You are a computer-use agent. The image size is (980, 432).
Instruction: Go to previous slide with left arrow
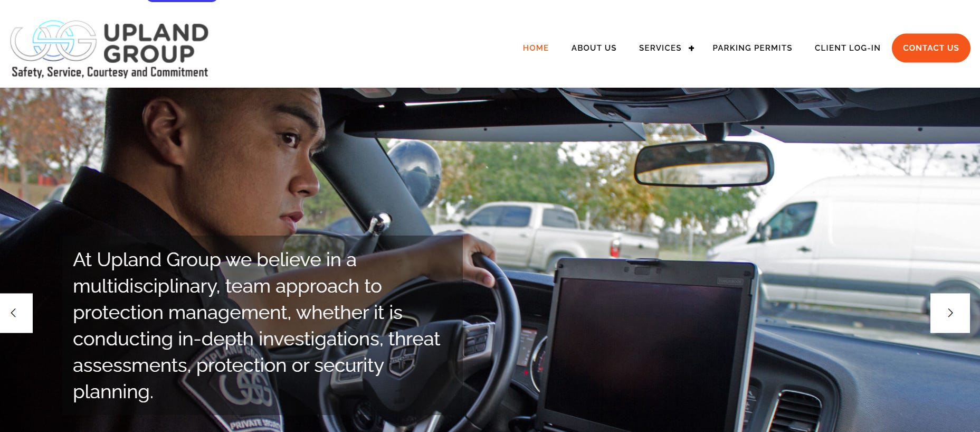(16, 313)
